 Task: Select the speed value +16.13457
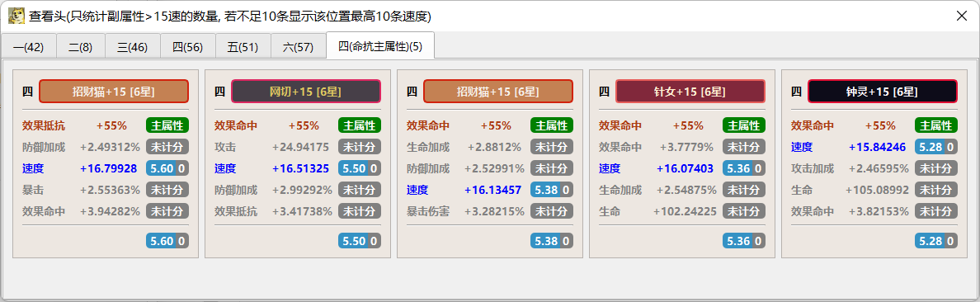pos(493,190)
